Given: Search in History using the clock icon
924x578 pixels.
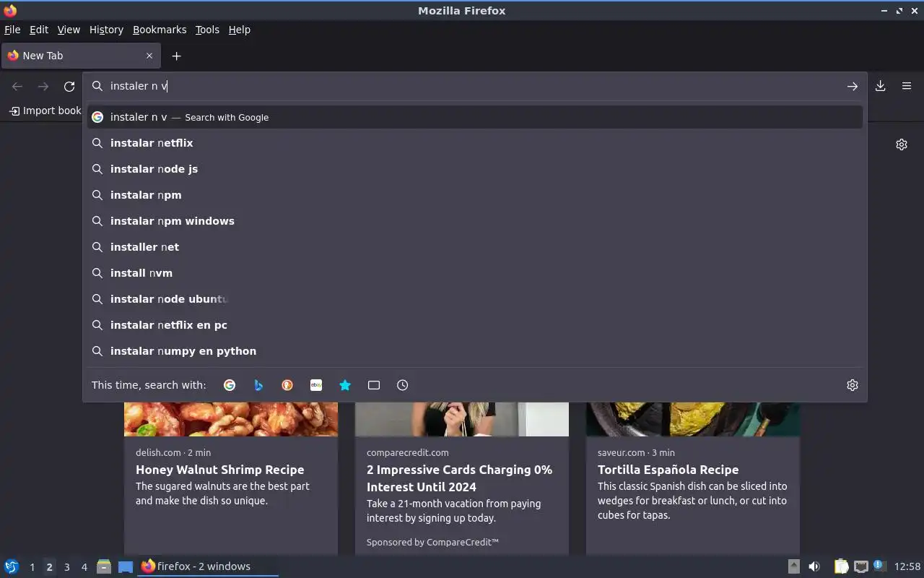Looking at the screenshot, I should click(403, 385).
